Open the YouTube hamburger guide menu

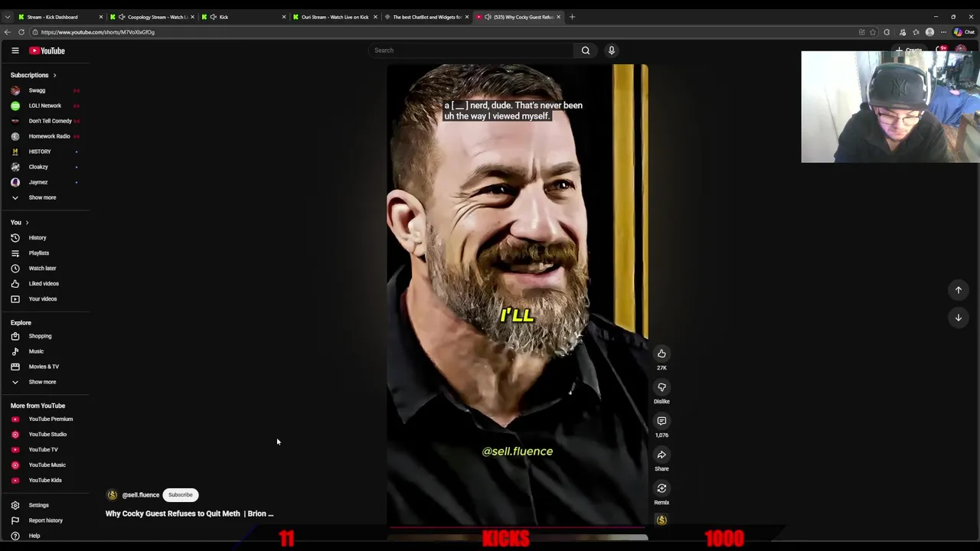(x=15, y=51)
